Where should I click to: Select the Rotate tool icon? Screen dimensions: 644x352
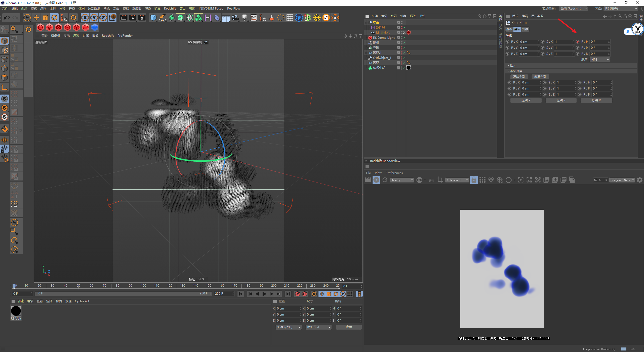click(x=54, y=18)
